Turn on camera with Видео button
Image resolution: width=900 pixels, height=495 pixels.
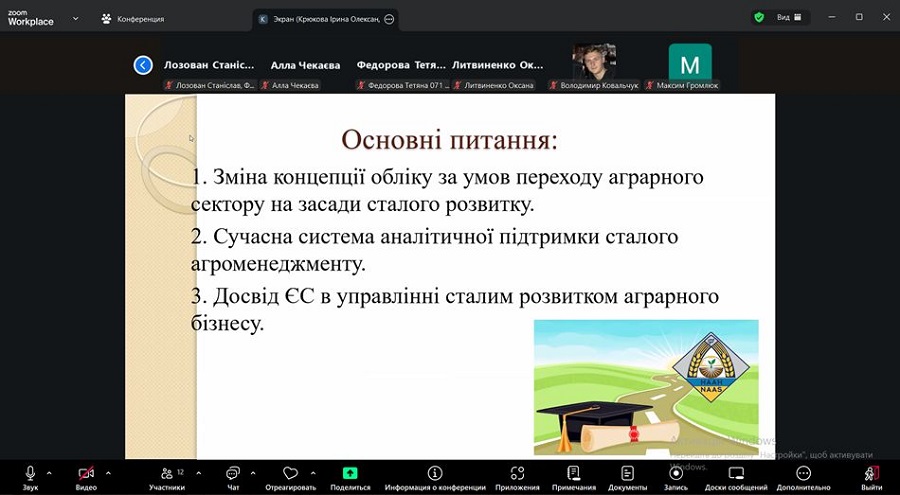click(x=86, y=474)
